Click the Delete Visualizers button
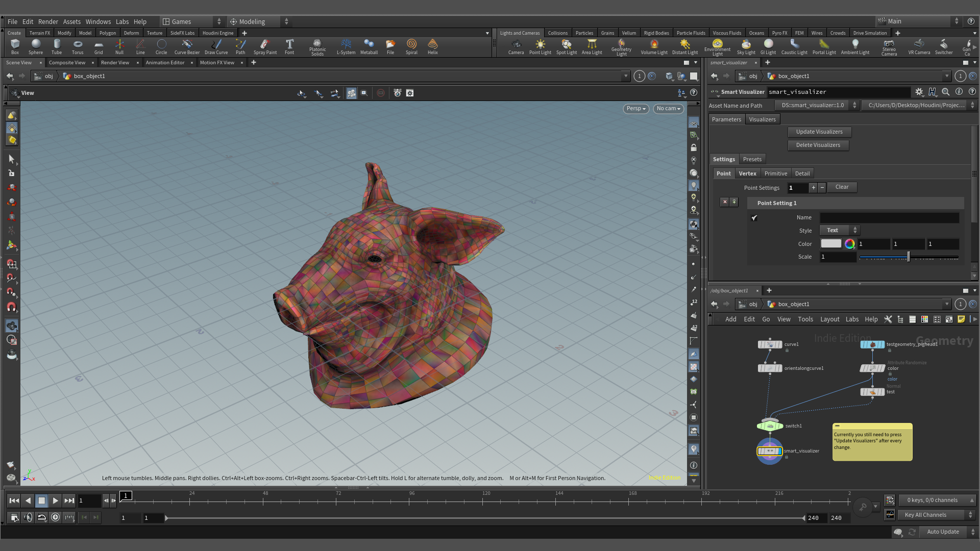The height and width of the screenshot is (551, 980). (818, 145)
